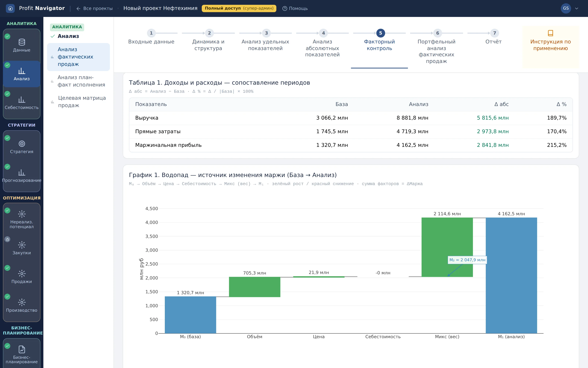
Task: Click the M₂ = 2 047,9 млн annotation
Action: tap(467, 260)
